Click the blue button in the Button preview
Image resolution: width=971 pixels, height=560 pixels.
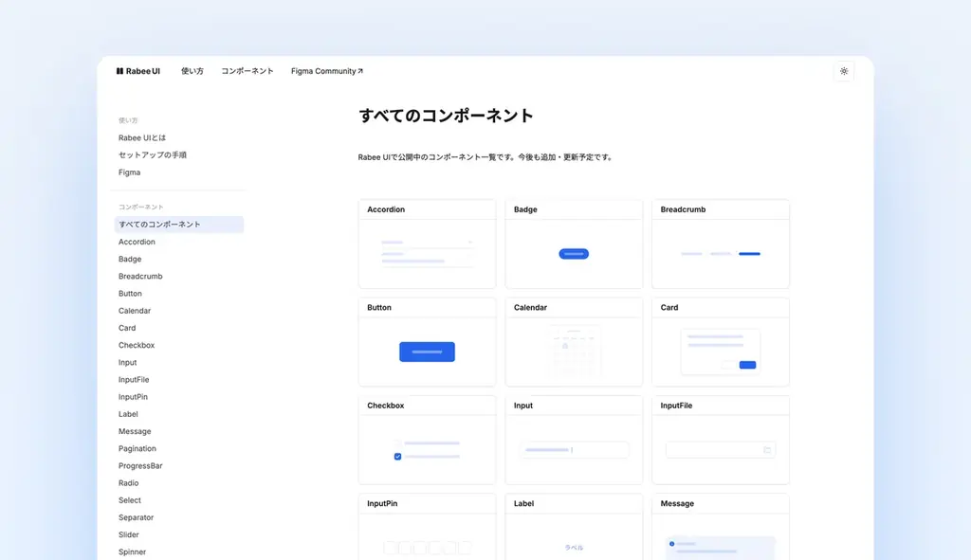[x=427, y=352]
